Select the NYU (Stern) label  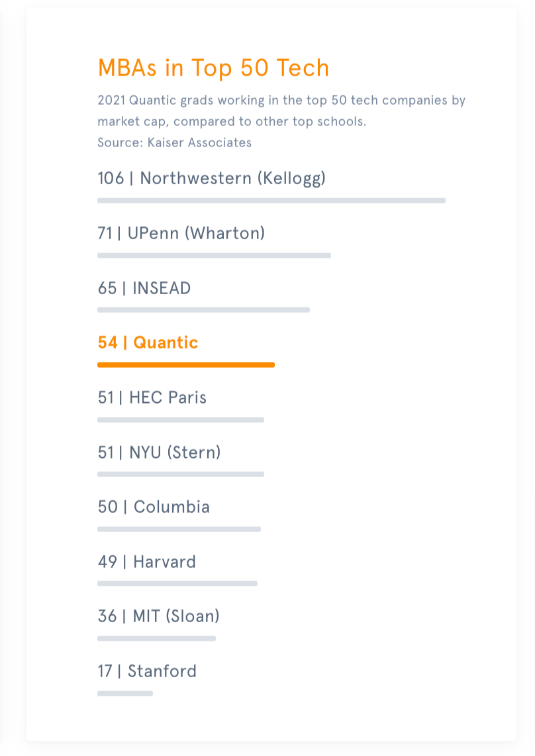click(x=159, y=453)
